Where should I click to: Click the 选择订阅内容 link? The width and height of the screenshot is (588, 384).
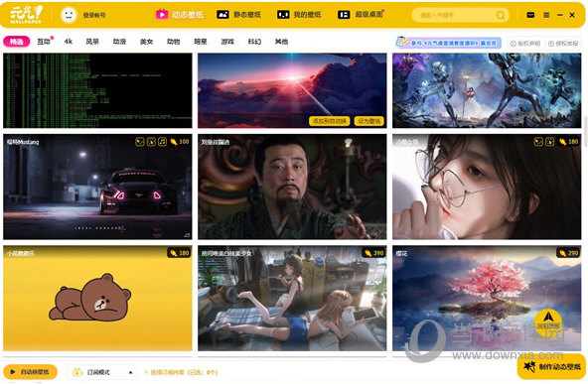(181, 372)
